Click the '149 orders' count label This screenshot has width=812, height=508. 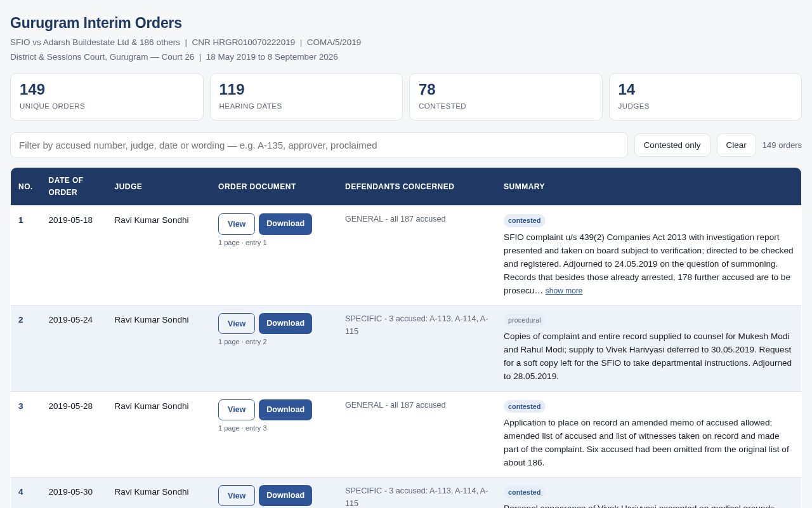(782, 145)
